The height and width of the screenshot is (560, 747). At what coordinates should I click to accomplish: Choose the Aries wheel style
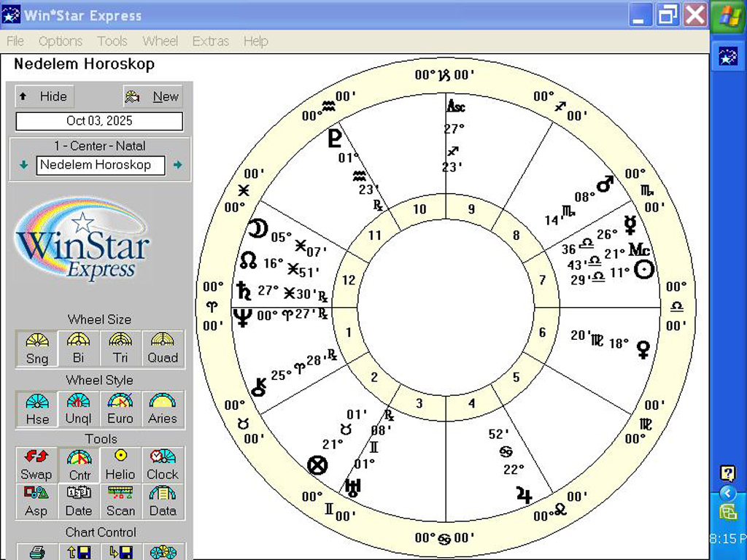pos(163,409)
